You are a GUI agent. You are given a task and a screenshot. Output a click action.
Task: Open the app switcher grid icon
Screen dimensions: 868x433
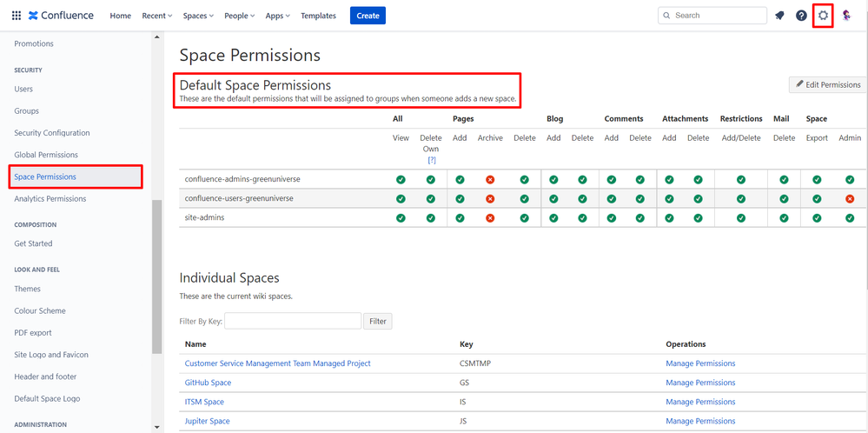(16, 16)
